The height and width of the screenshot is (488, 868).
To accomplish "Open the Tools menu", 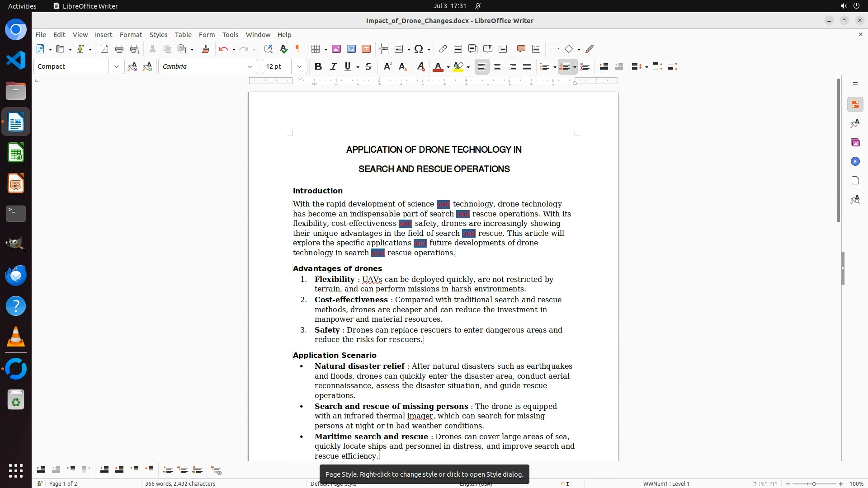I will (230, 35).
